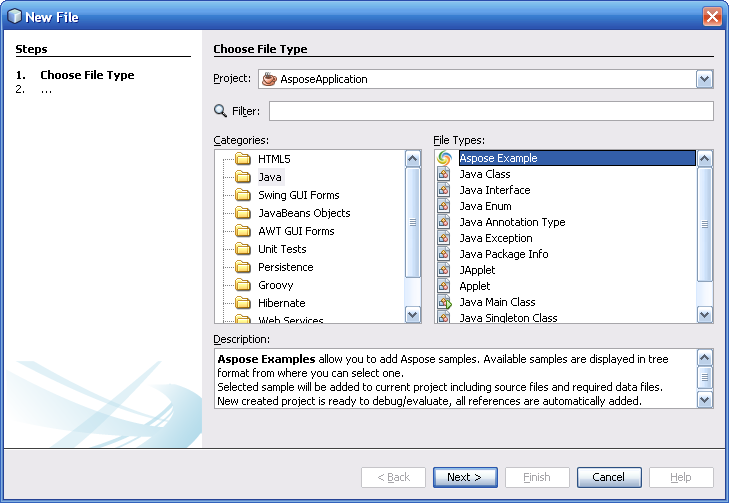This screenshot has width=729, height=503.
Task: Click the Groovy folder icon
Action: 243,285
